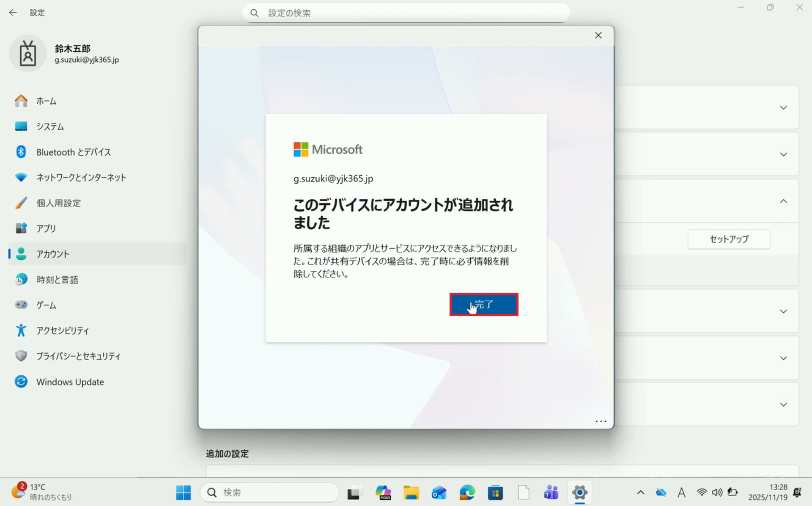
Task: Collapse the expanded account section chevron
Action: pos(783,201)
